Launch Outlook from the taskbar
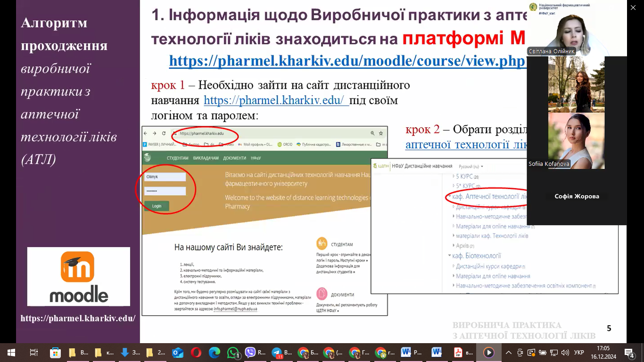644x362 pixels. pos(178,352)
